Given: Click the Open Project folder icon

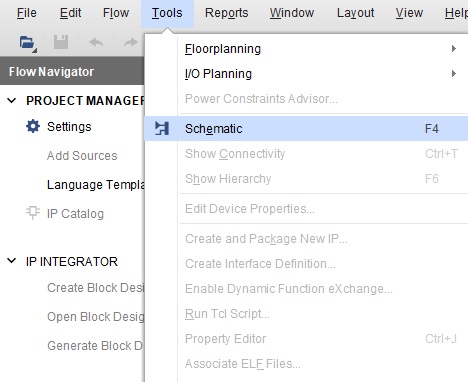Looking at the screenshot, I should click(27, 43).
